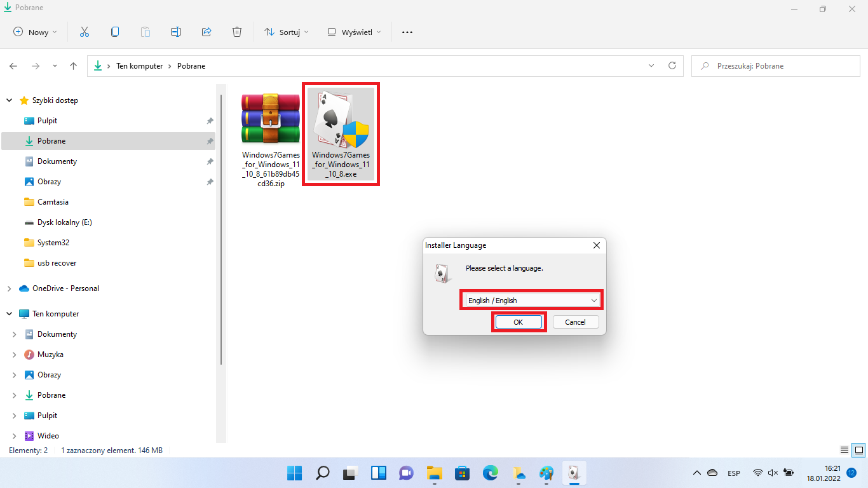Open Widgets from the taskbar

pos(378,473)
